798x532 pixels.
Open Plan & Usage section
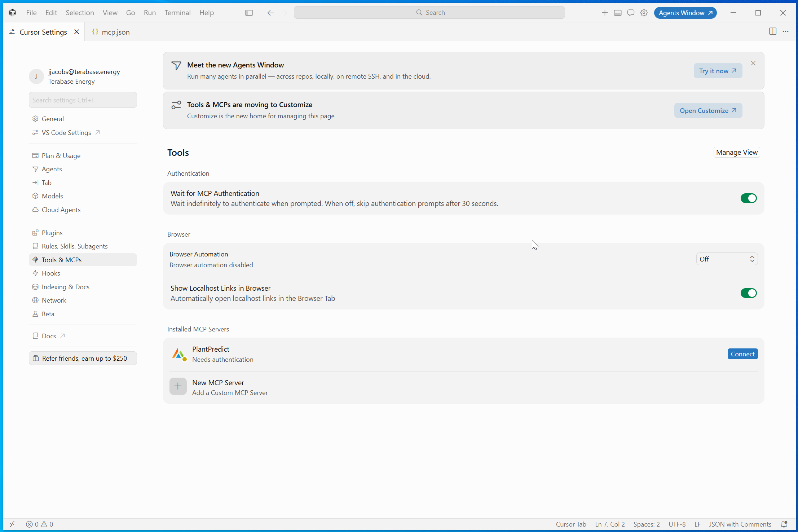[83, 155]
